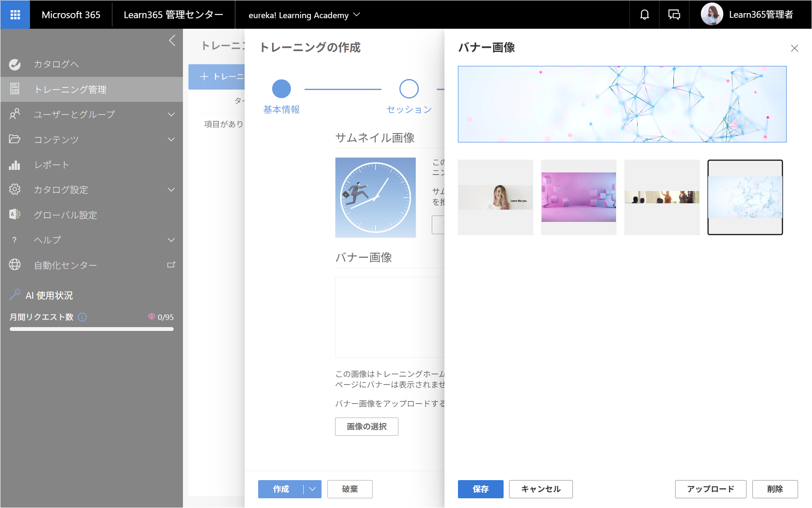Viewport: 812px width, 508px height.
Task: Open the feedback chat icon
Action: click(674, 15)
